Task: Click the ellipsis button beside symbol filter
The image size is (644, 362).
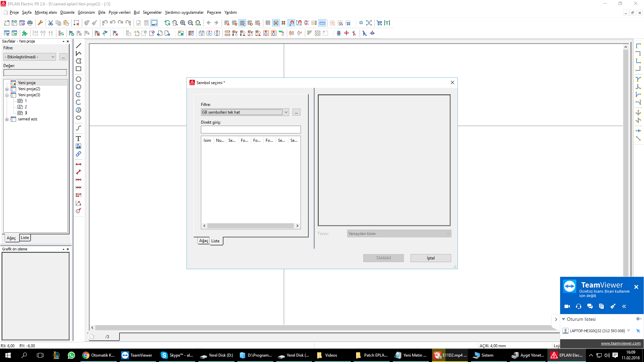Action: coord(297,112)
